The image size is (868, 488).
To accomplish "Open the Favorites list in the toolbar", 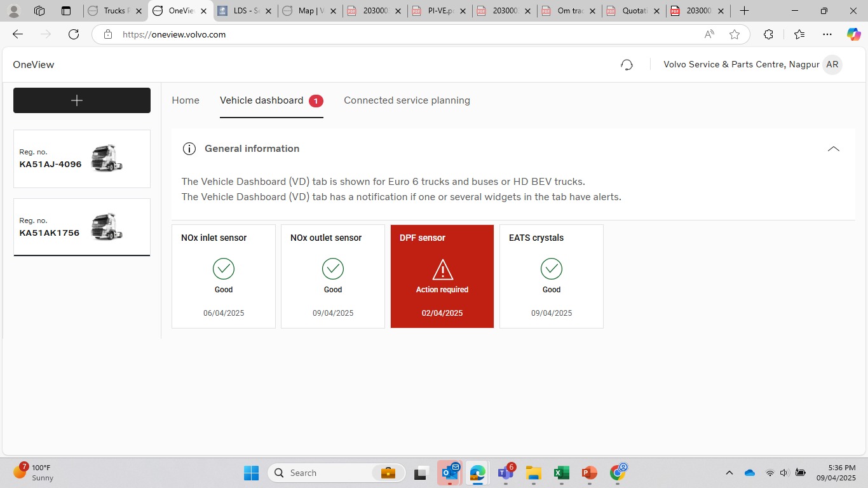I will [799, 34].
